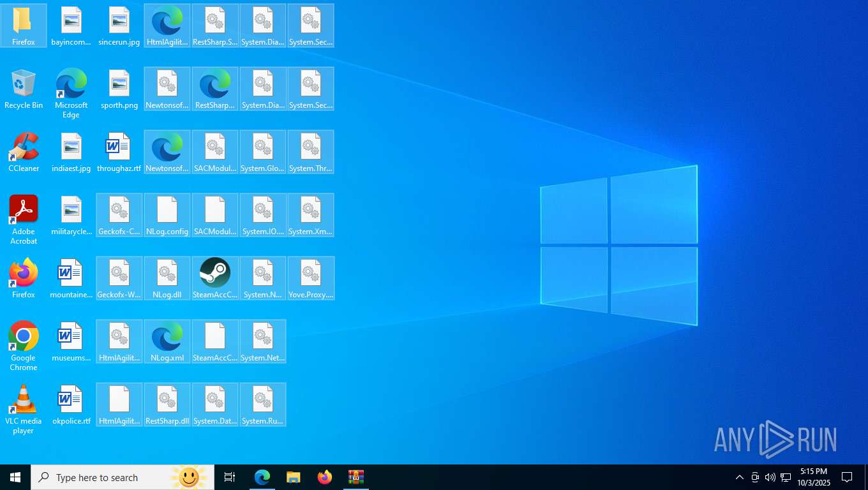Select the System.Dat file
The image size is (868, 490).
click(215, 405)
